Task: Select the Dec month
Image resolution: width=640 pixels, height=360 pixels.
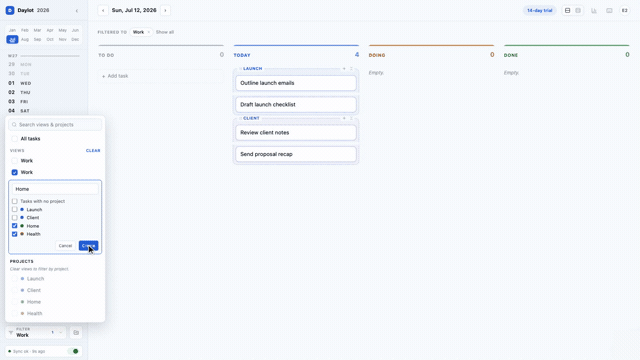Action: coord(75,40)
